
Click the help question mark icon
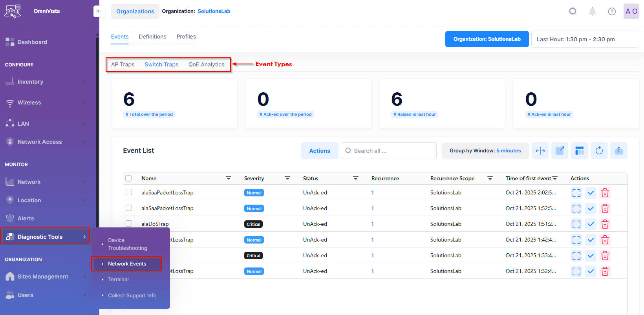point(611,11)
